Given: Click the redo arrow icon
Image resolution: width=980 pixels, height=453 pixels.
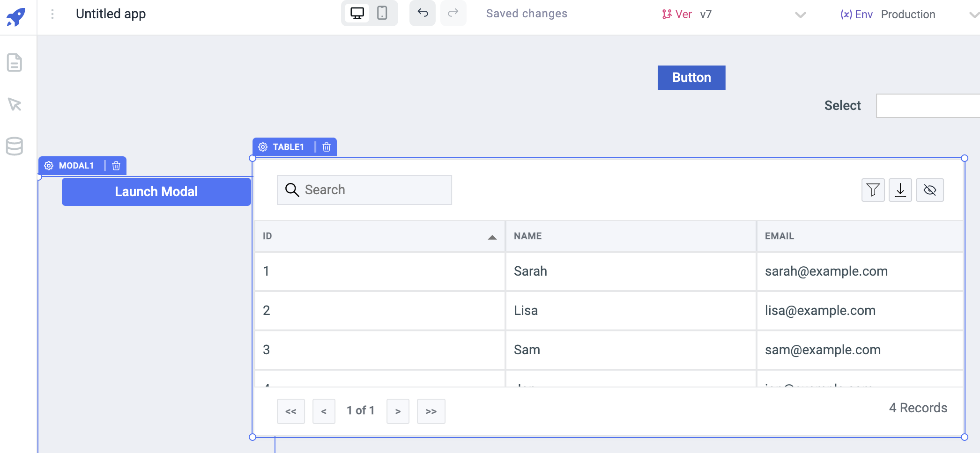Looking at the screenshot, I should pos(453,13).
